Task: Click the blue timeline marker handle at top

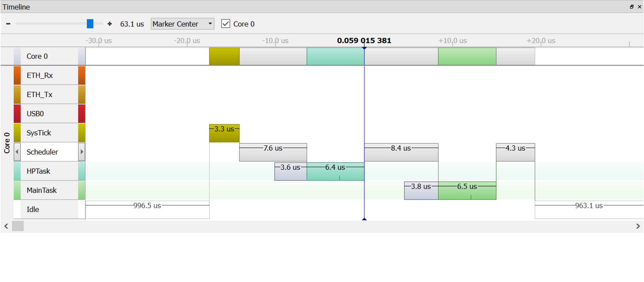Action: (364, 48)
